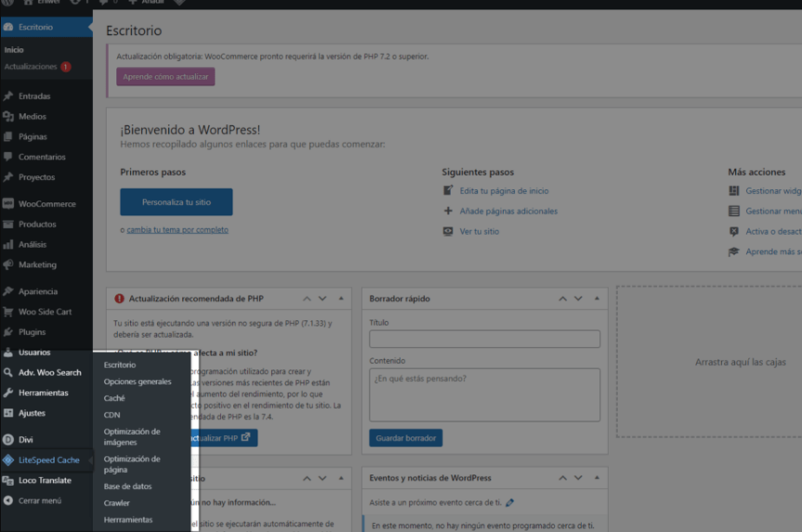802x532 pixels.
Task: Toggle the Eventos y noticias de WordPress panel
Action: (597, 478)
